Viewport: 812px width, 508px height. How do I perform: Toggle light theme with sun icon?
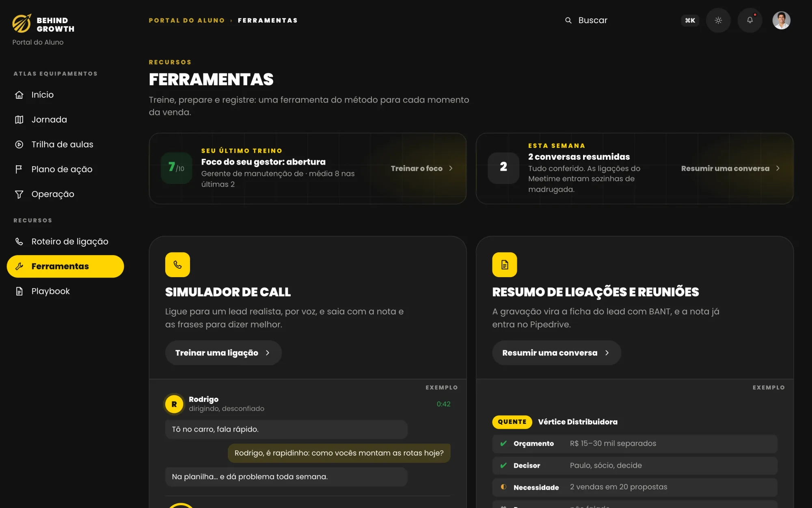(718, 20)
